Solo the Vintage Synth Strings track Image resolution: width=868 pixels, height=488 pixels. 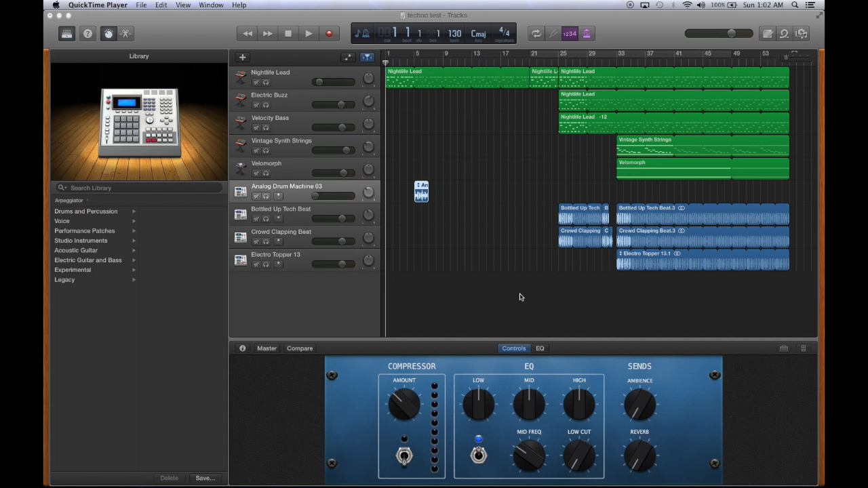tap(266, 150)
